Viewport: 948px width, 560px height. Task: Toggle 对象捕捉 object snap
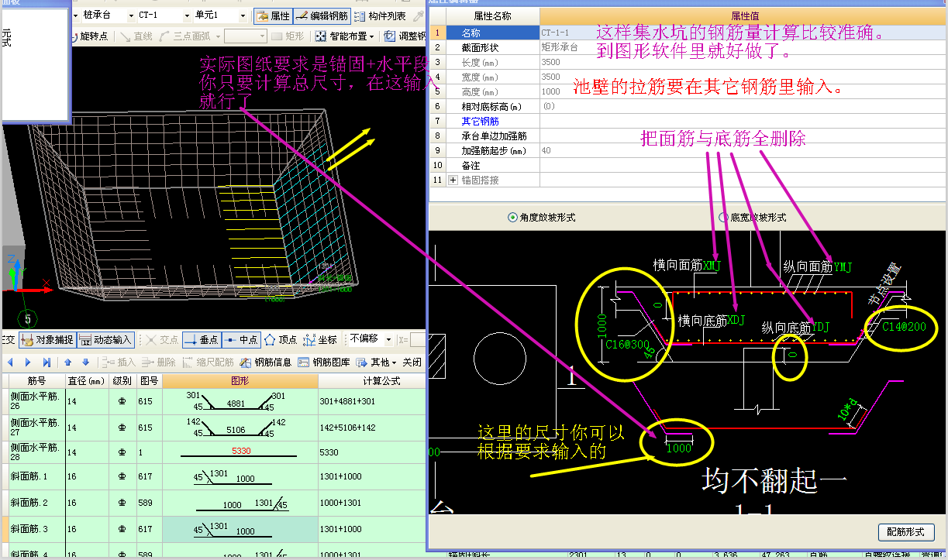47,339
